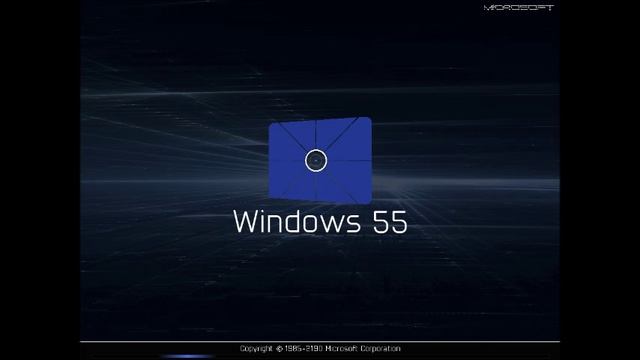Click the Copyright Microsoft Corporation text
The height and width of the screenshot is (360, 640).
320,349
